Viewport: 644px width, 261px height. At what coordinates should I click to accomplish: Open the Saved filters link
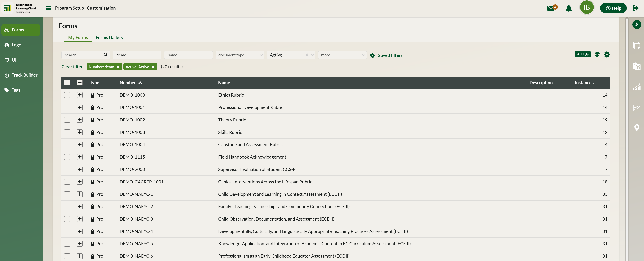tap(390, 56)
